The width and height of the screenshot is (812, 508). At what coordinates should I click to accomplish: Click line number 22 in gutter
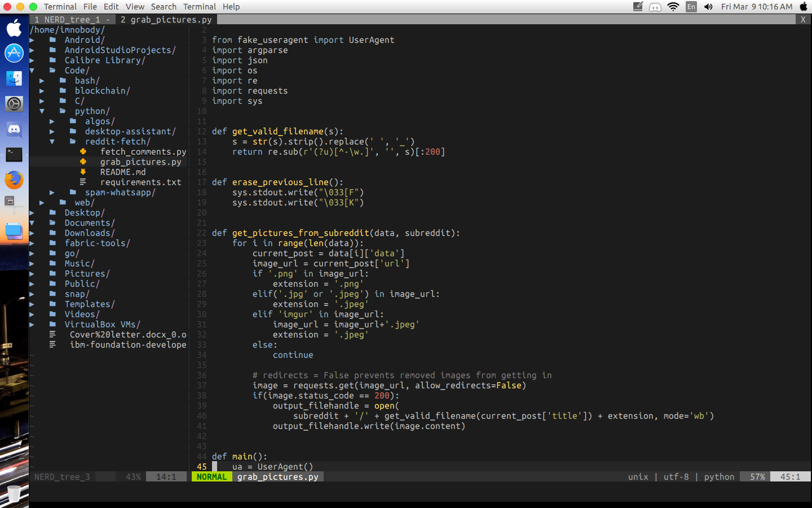coord(202,233)
